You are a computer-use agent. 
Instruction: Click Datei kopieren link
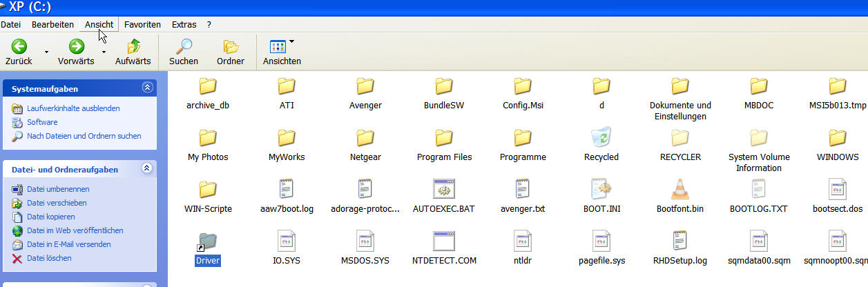click(50, 217)
